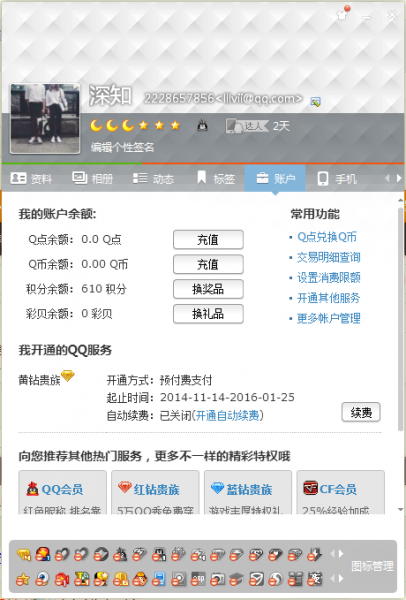
Task: Open 图标管理
Action: [372, 566]
